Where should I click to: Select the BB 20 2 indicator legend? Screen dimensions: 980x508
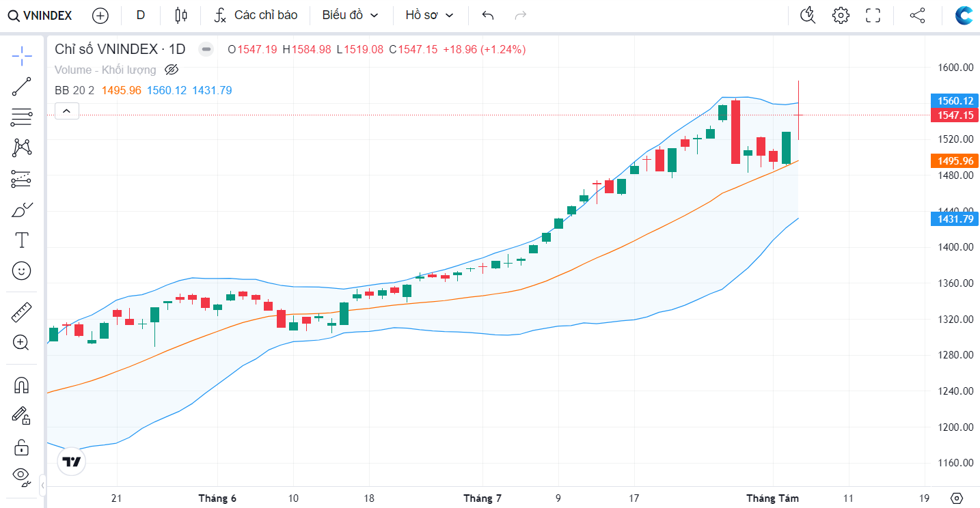74,90
